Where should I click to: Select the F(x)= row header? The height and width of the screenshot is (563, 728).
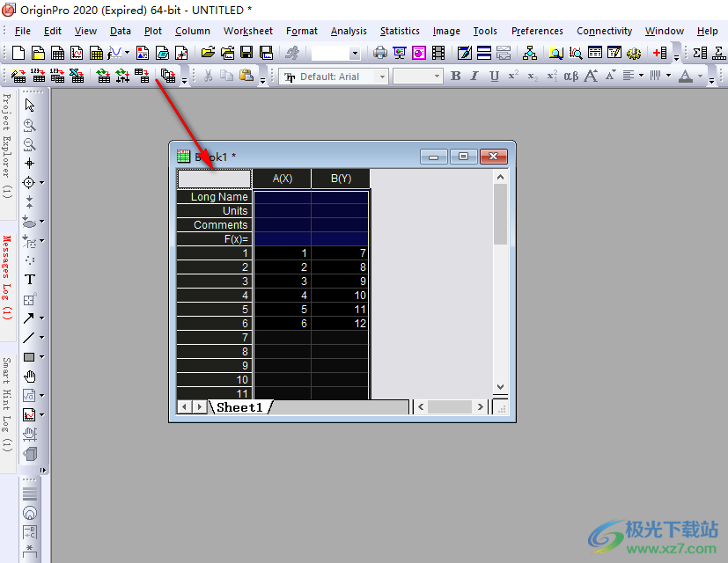[x=215, y=239]
